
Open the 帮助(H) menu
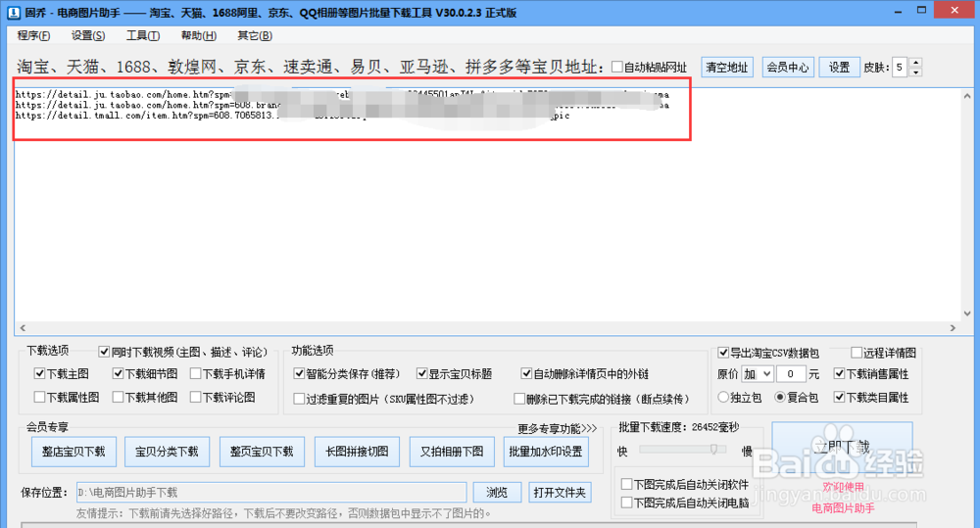(199, 35)
